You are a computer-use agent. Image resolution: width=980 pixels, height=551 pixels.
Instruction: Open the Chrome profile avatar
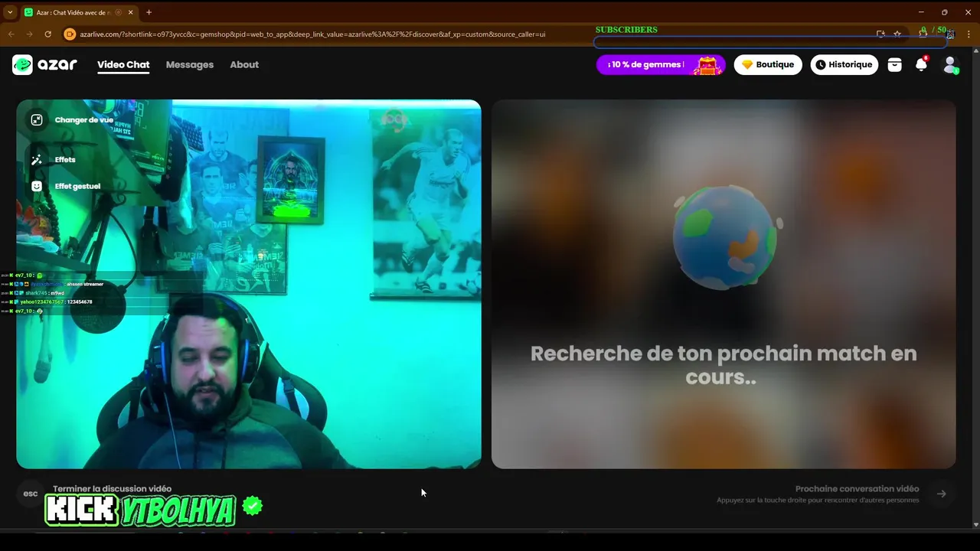pyautogui.click(x=950, y=34)
